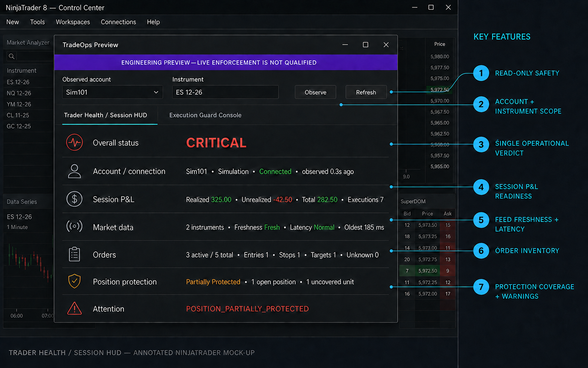
Task: Click the 3 active / 5 total orders text
Action: [x=209, y=255]
